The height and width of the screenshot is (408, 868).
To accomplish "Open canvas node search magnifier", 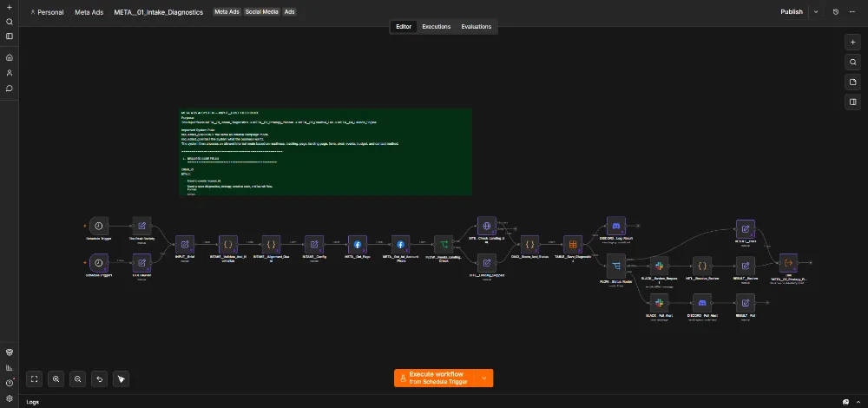I will click(x=852, y=62).
